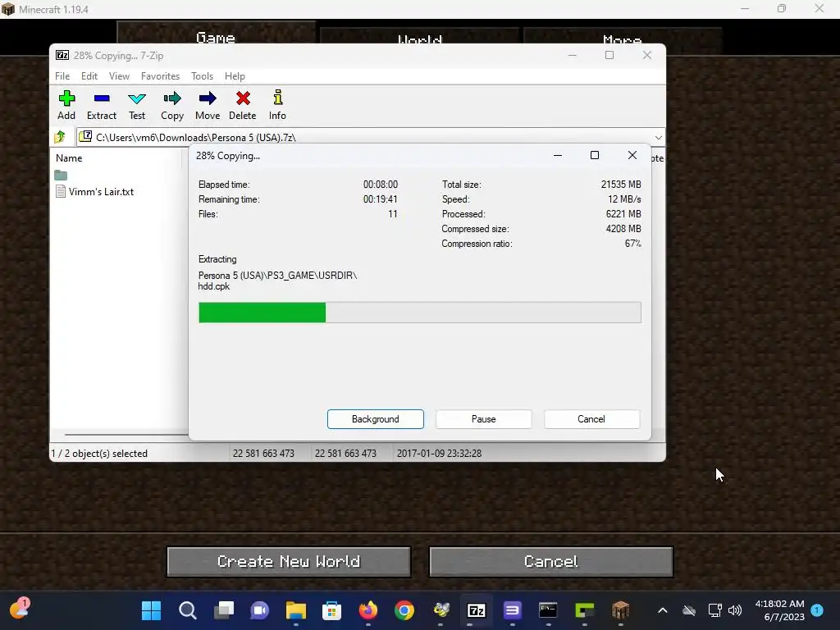Close the copying progress dialog
This screenshot has width=840, height=630.
click(x=632, y=155)
